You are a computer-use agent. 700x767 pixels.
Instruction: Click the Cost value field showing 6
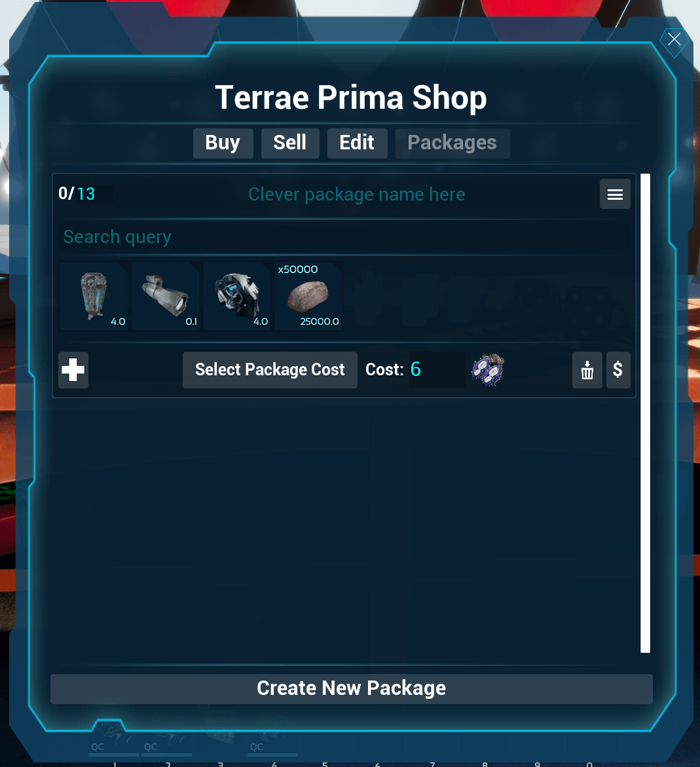(x=437, y=370)
